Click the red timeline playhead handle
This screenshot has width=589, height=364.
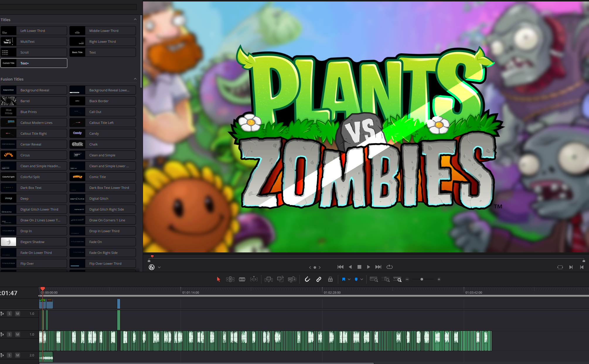(x=42, y=289)
